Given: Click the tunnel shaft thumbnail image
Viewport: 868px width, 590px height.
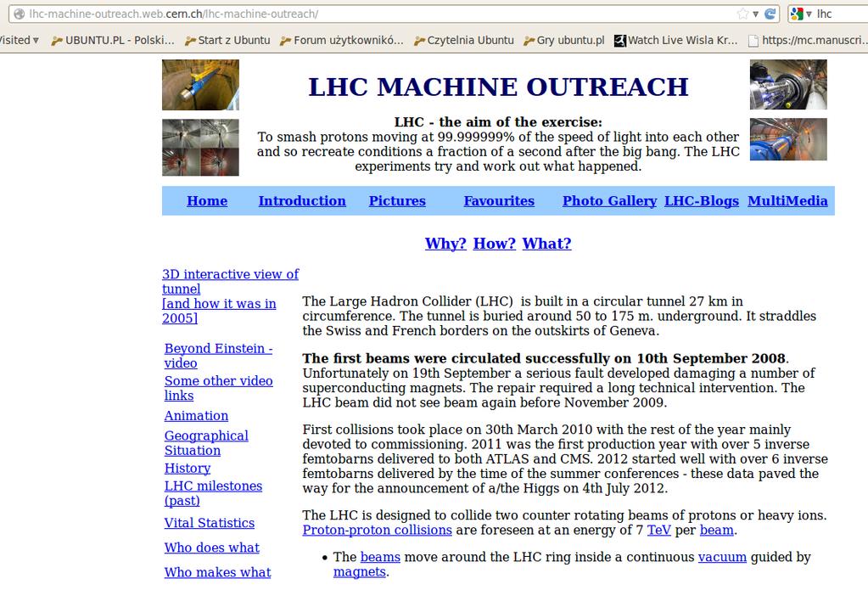Looking at the screenshot, I should point(200,85).
